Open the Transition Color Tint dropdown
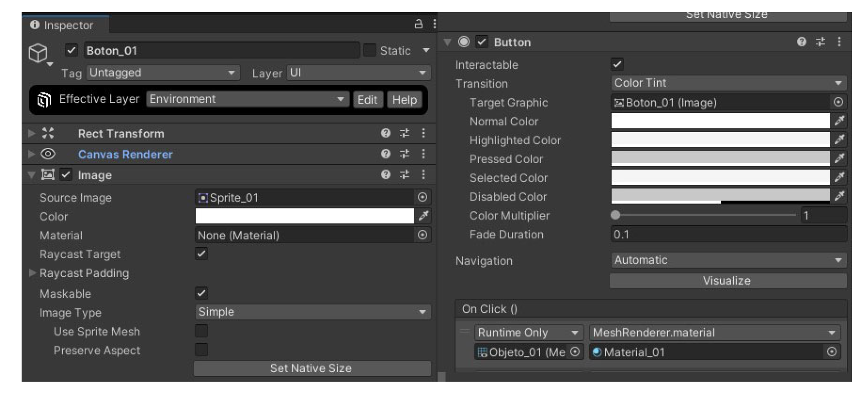This screenshot has width=868, height=397. (728, 83)
